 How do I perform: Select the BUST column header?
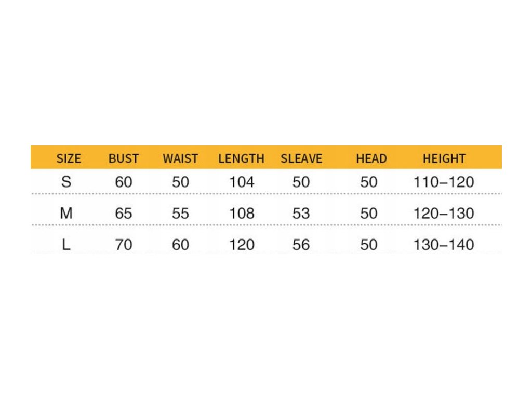tap(124, 158)
